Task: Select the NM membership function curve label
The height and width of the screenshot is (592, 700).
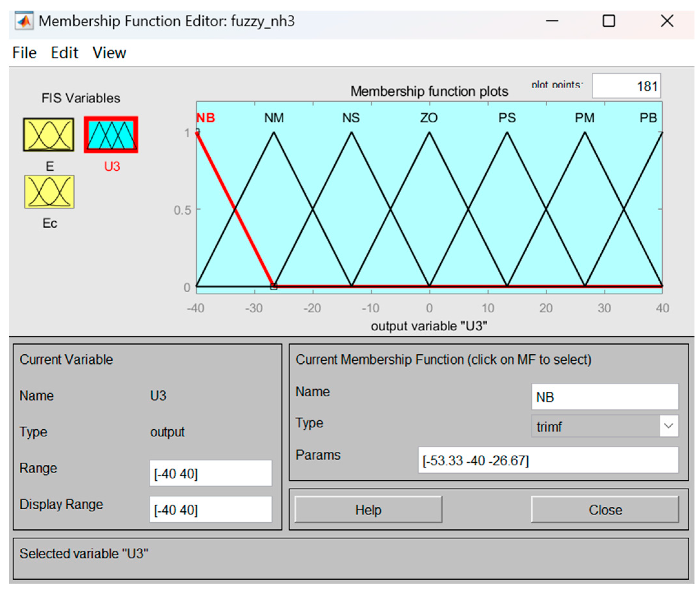Action: pos(274,118)
